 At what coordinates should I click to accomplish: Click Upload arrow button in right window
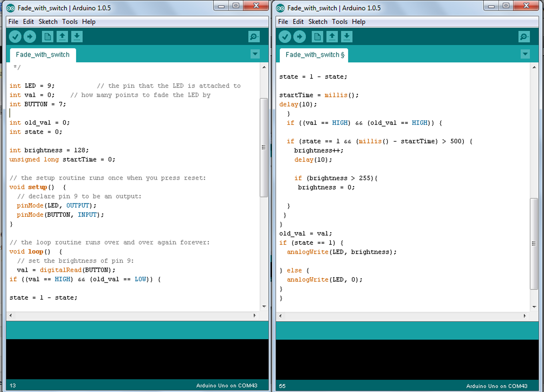pos(299,37)
